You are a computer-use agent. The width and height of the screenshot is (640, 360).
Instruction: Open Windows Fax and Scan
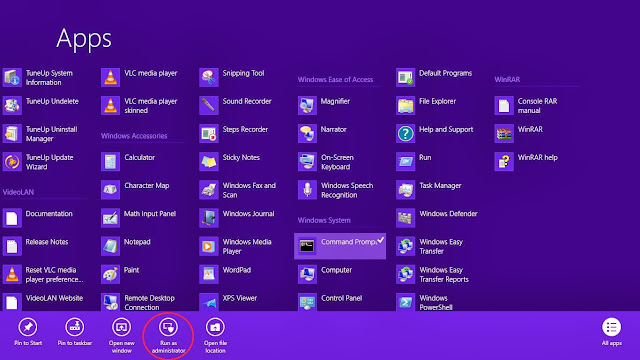point(238,190)
